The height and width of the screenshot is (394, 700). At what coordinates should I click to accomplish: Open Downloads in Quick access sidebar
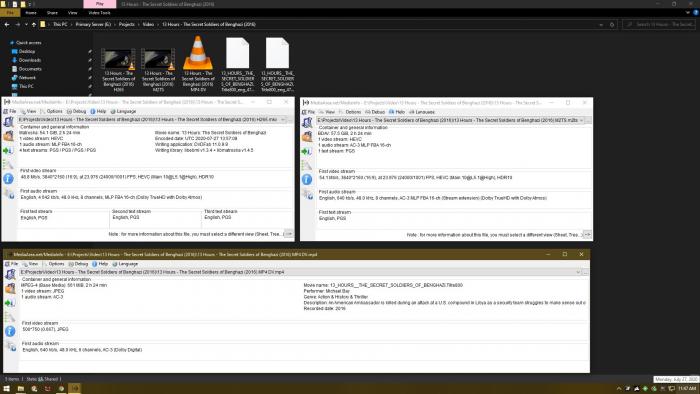click(x=26, y=60)
